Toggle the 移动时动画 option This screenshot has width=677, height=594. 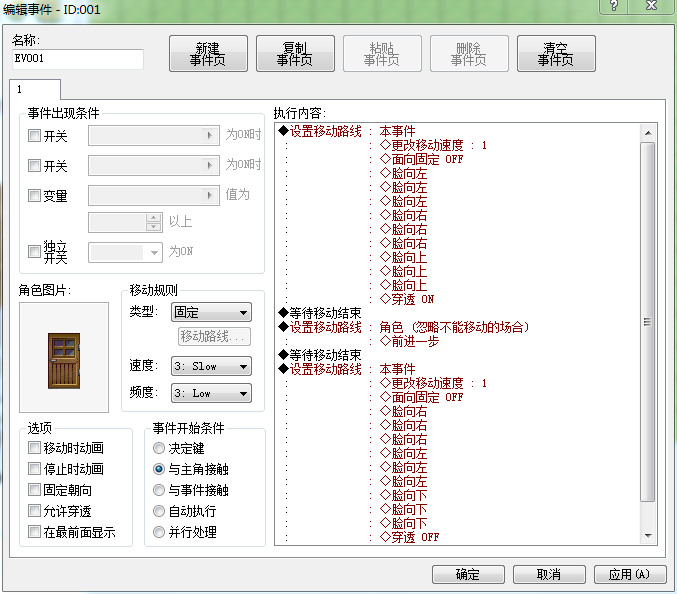click(x=34, y=447)
